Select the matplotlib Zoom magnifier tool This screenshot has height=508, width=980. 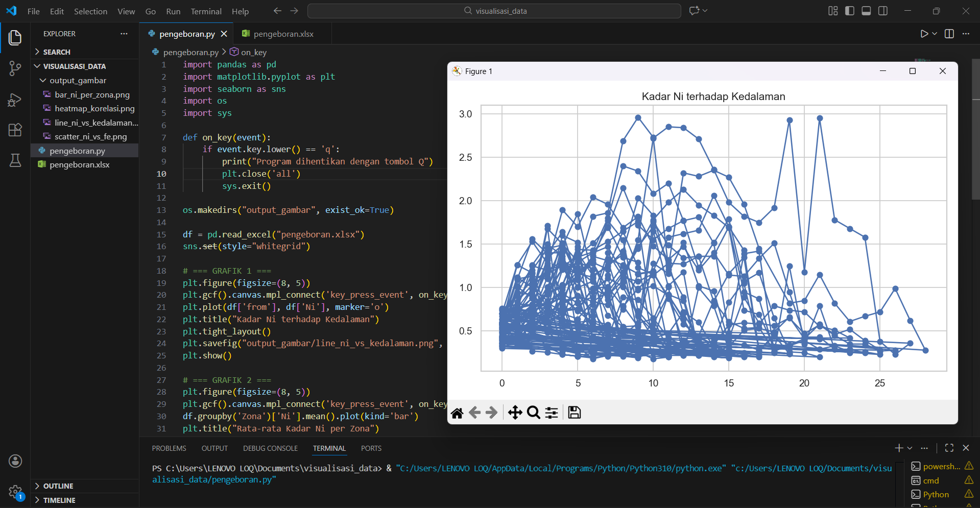pyautogui.click(x=534, y=413)
